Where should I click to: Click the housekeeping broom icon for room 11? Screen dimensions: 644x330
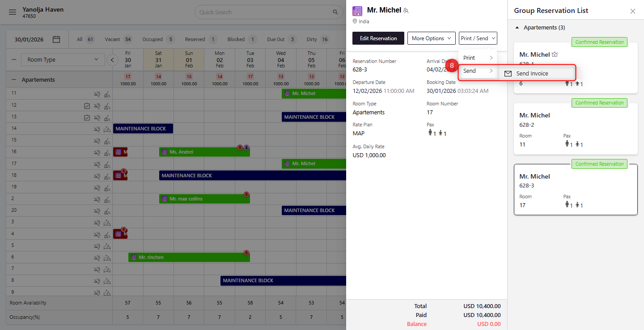tap(107, 94)
